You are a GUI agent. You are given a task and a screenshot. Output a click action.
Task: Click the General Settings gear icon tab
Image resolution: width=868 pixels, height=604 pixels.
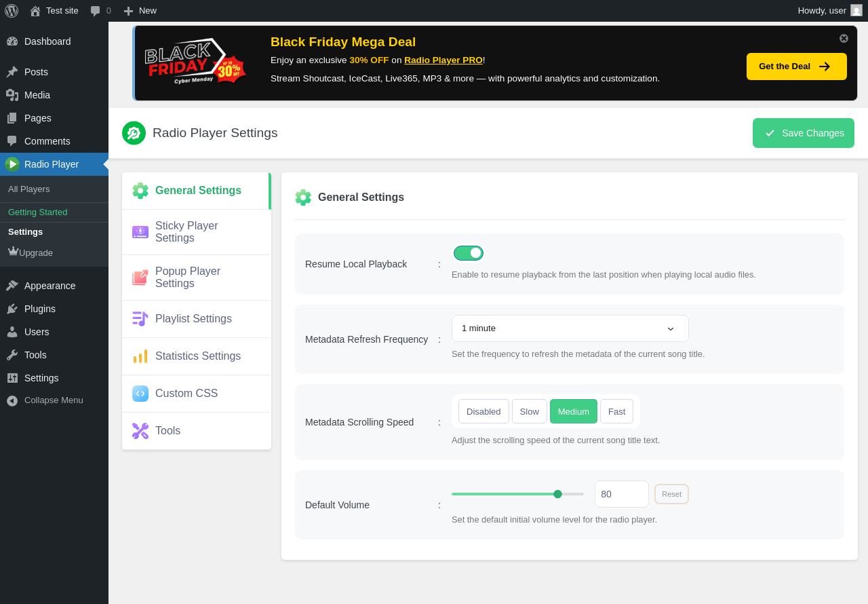[x=140, y=191]
